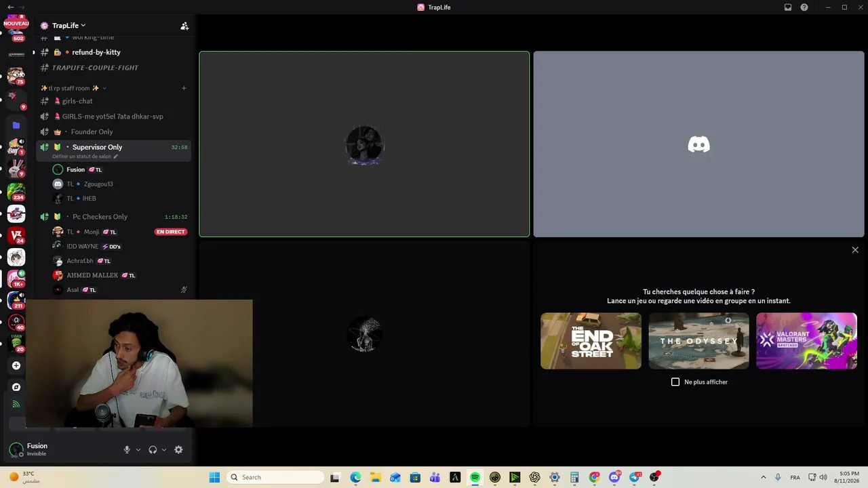
Task: Focus the grey Discord logo participant tile
Action: pos(698,144)
